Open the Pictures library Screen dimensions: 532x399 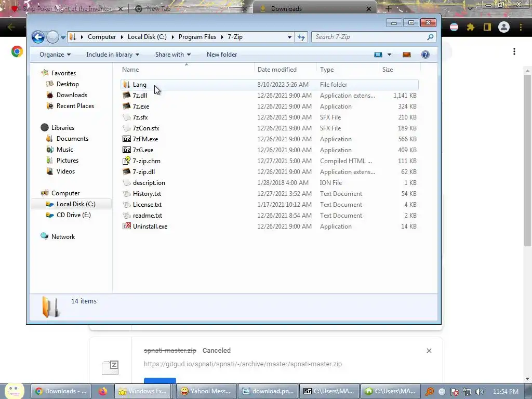click(x=67, y=160)
